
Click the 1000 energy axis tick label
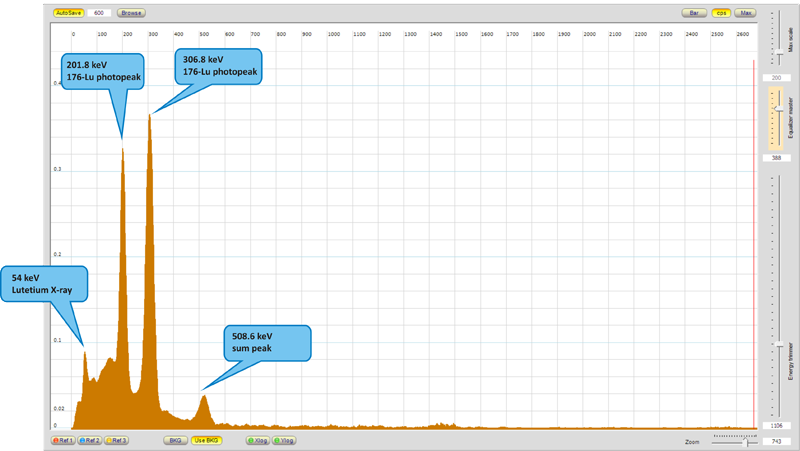(334, 34)
